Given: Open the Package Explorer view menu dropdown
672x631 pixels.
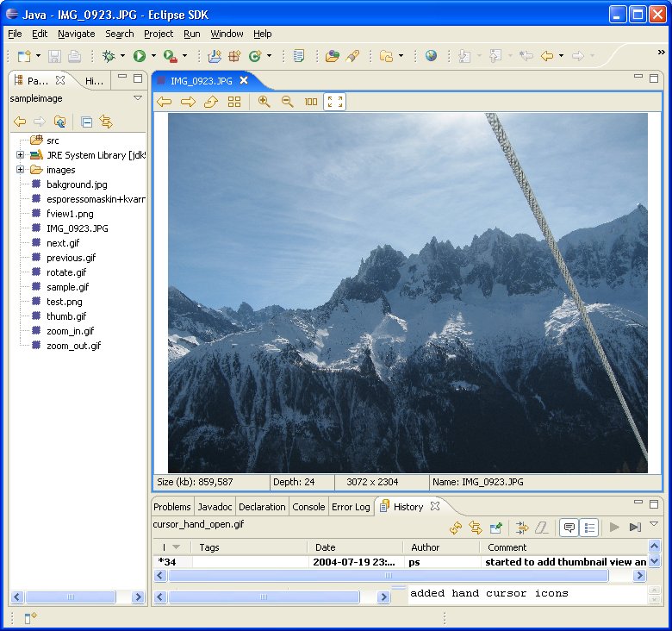Looking at the screenshot, I should click(138, 98).
